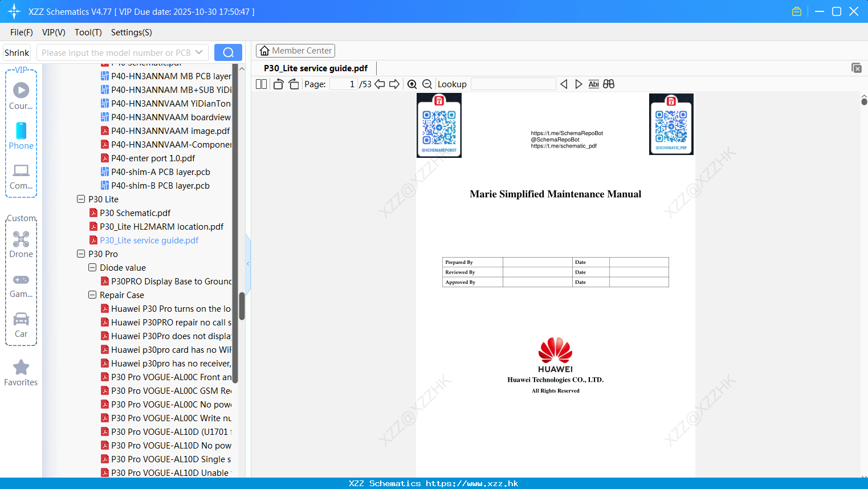
Task: Find previous lookup result triangle
Action: [x=564, y=84]
